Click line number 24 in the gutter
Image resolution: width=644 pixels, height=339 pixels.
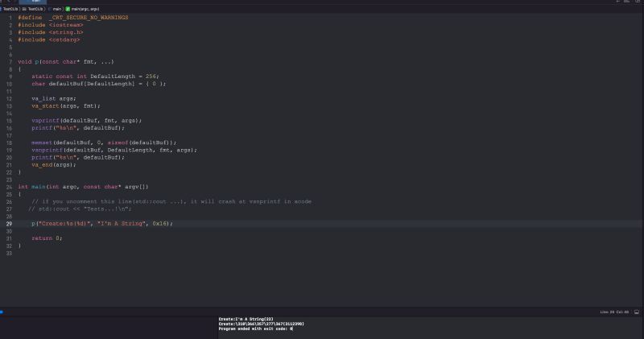9,187
